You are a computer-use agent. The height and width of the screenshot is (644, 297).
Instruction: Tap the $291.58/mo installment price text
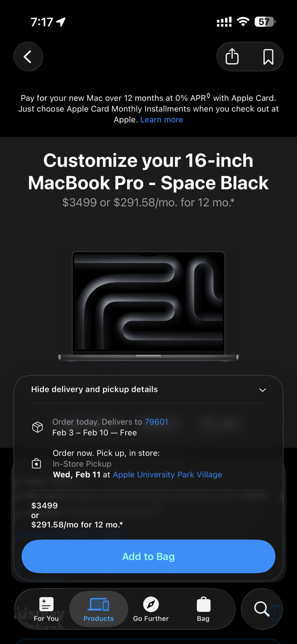click(x=77, y=525)
